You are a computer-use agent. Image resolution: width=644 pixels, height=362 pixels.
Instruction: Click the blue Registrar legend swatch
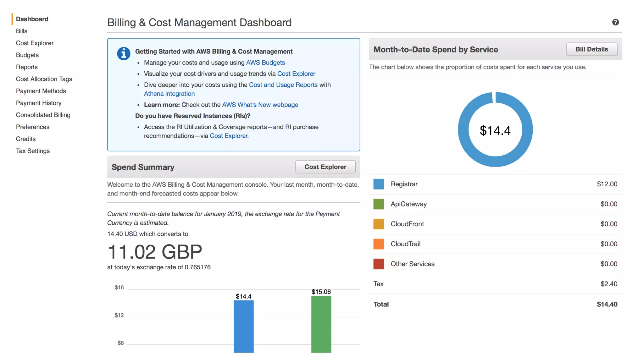pyautogui.click(x=379, y=184)
